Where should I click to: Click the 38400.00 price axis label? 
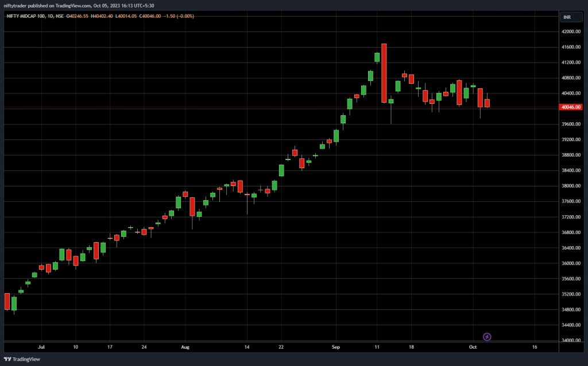pyautogui.click(x=571, y=170)
